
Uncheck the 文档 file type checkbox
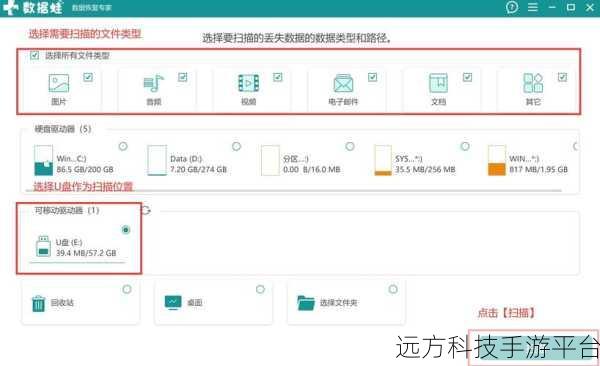(x=467, y=77)
